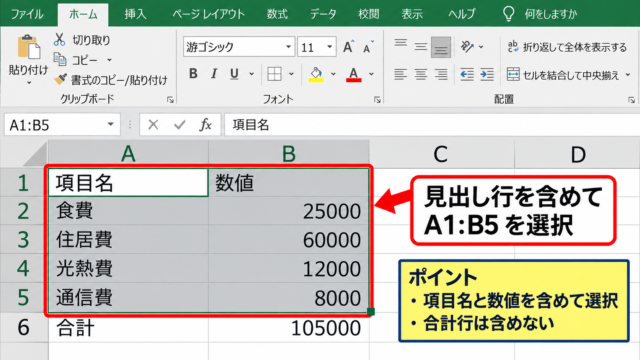
Task: Align text to middle of cell
Action: click(420, 47)
